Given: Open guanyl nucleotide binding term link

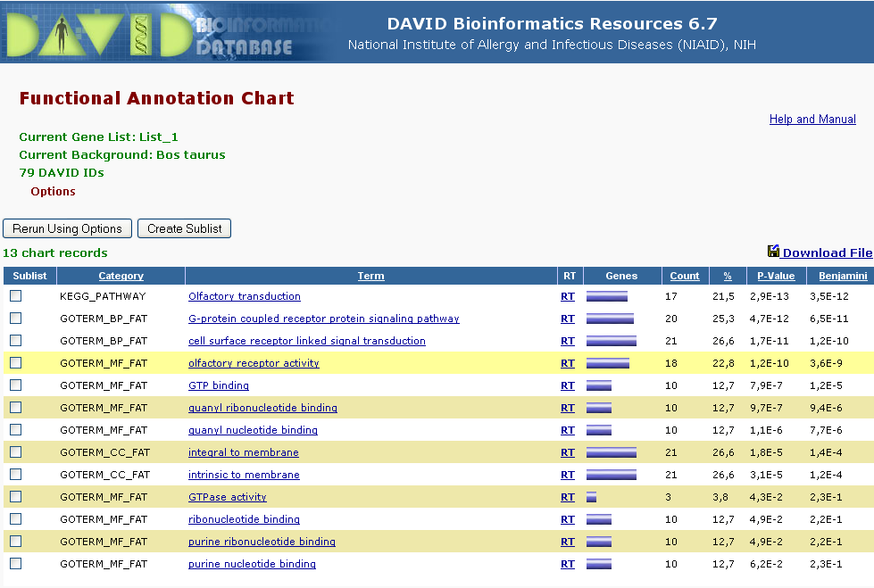Looking at the screenshot, I should coord(253,430).
